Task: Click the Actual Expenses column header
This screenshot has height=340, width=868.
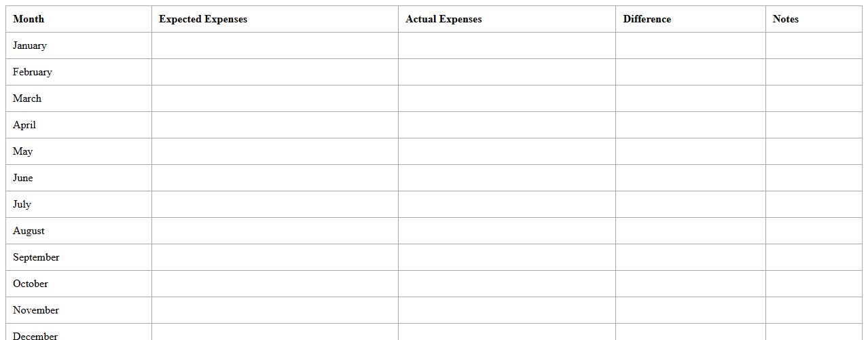Action: tap(444, 19)
